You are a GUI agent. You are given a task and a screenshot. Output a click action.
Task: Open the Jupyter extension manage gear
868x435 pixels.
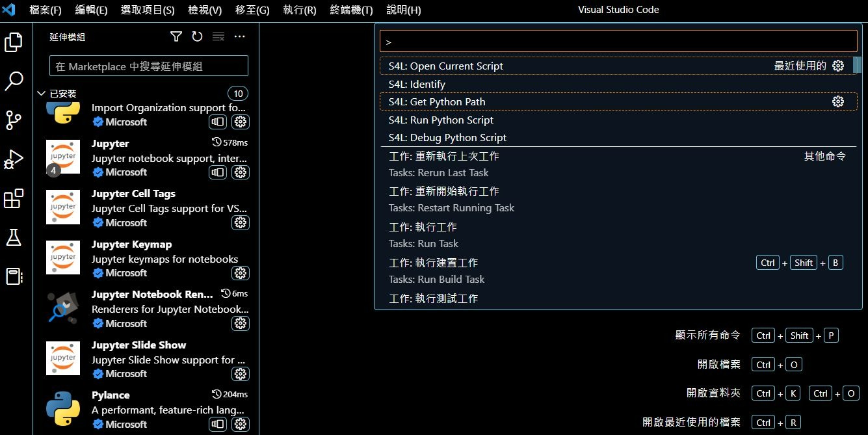pyautogui.click(x=241, y=172)
